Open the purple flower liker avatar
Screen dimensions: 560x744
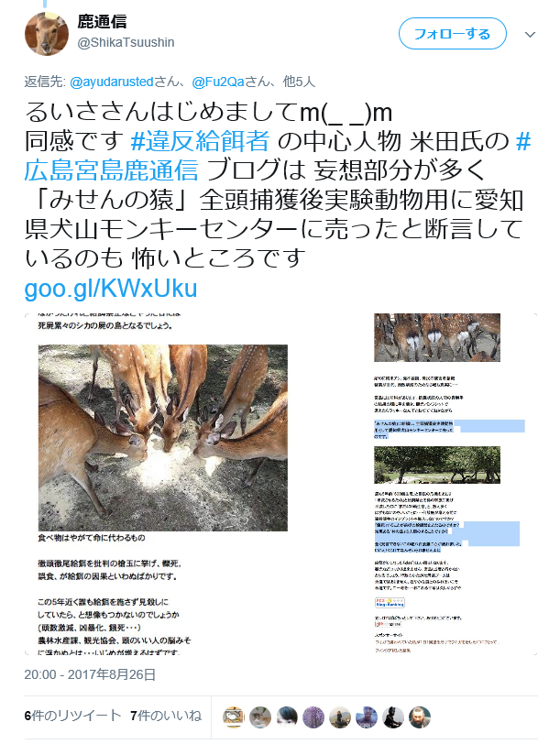(x=313, y=717)
